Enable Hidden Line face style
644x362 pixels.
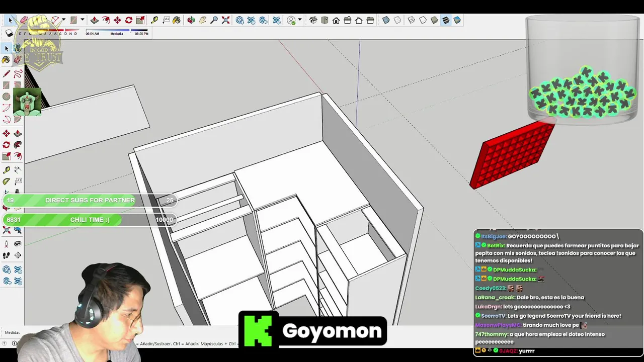(x=423, y=20)
